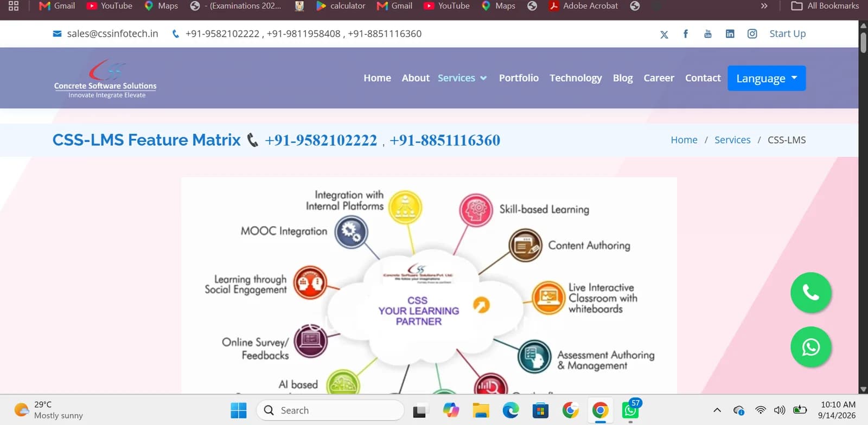
Task: Click the CSS-LMS breadcrumb text
Action: pos(787,140)
